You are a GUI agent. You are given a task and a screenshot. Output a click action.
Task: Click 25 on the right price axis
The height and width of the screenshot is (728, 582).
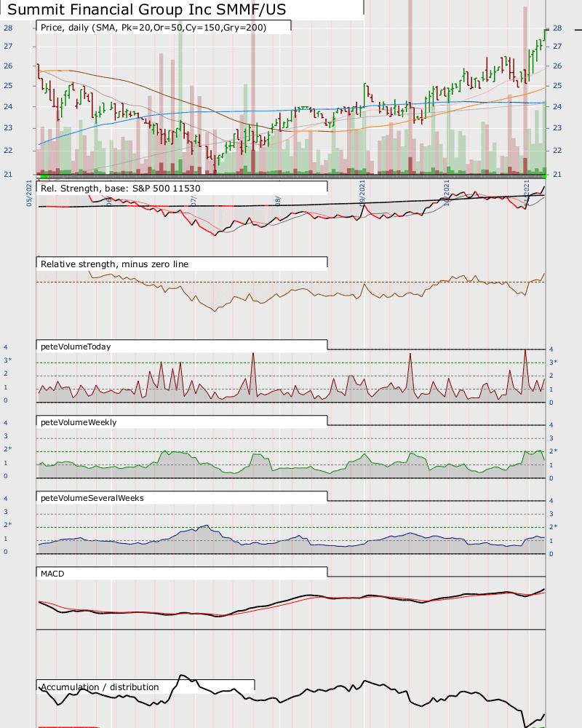point(557,86)
